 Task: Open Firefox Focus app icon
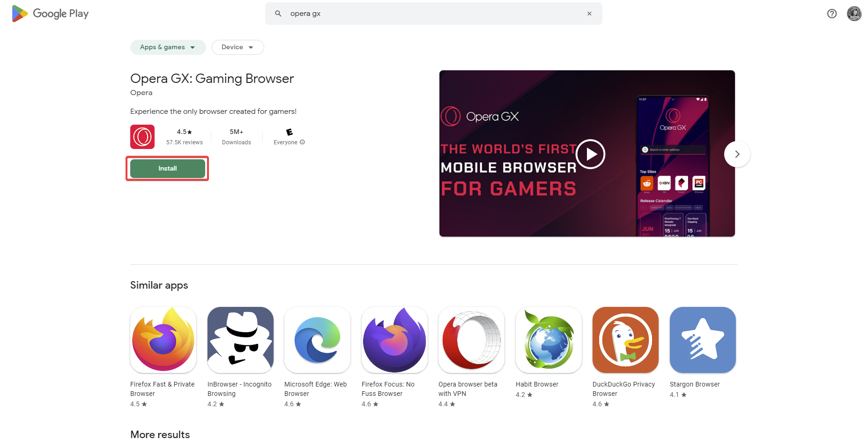(x=394, y=340)
